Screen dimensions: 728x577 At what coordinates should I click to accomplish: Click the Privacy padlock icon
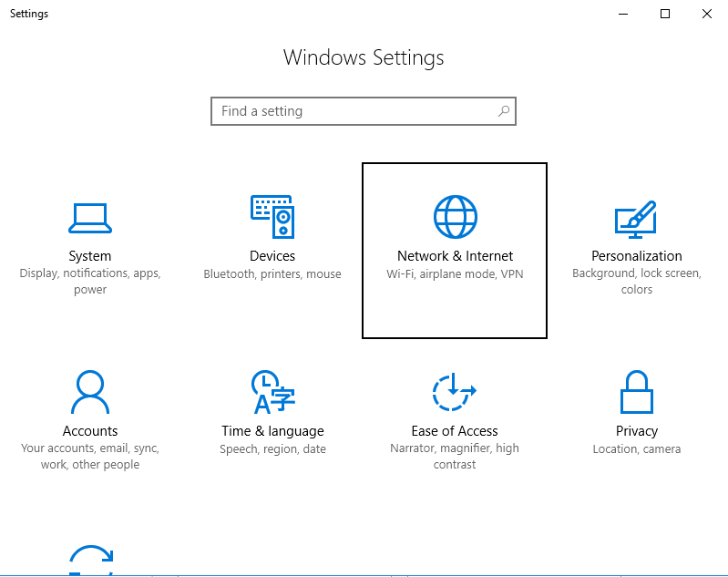(636, 392)
